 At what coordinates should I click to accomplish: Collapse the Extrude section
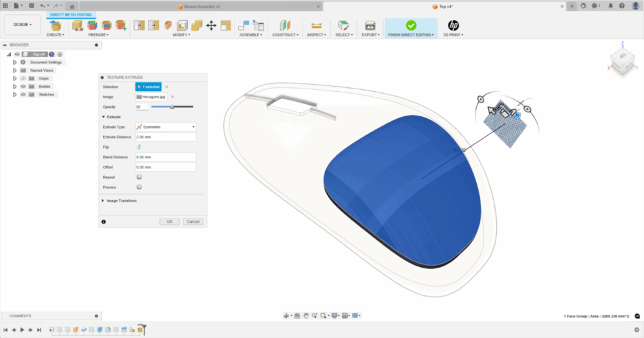click(104, 117)
